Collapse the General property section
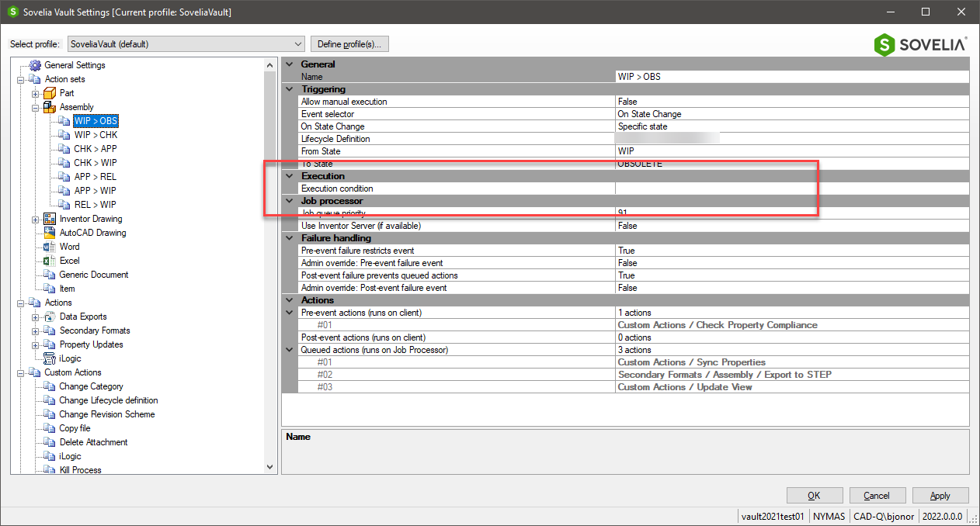Viewport: 980px width, 526px height. 290,64
